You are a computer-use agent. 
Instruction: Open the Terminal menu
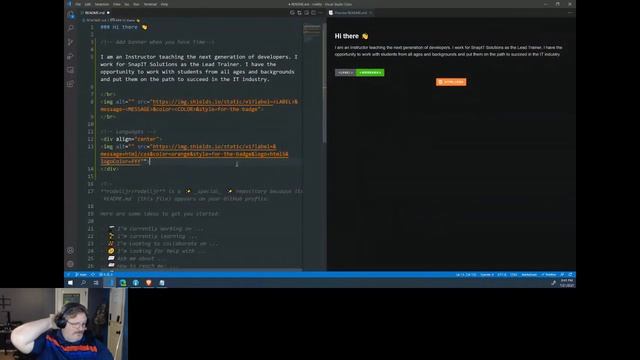[x=150, y=4]
